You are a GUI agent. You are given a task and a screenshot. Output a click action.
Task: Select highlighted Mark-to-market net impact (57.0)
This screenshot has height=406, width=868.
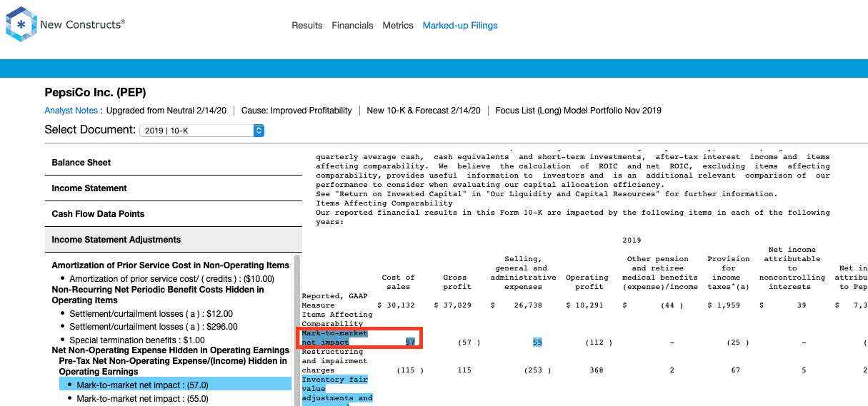point(175,385)
